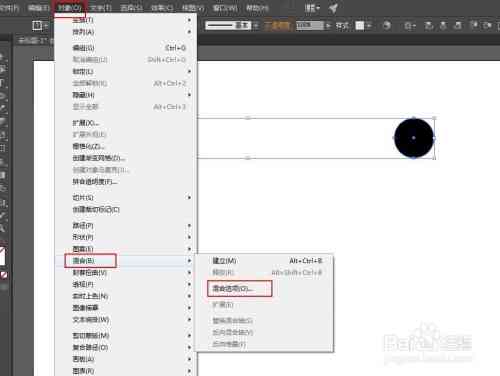Expand the 图案(E) submenu
The image size is (500, 376).
point(126,249)
